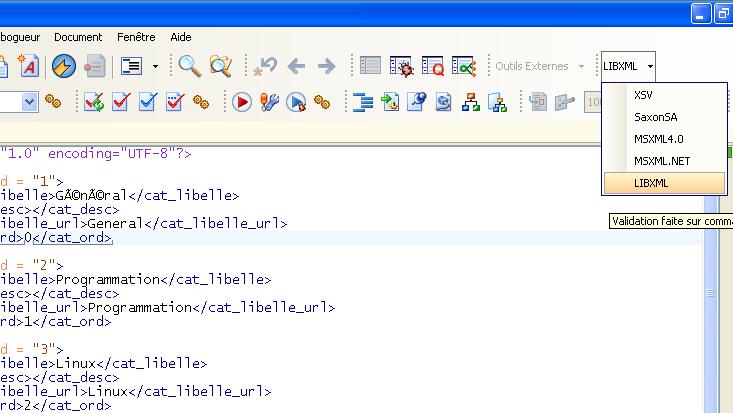Click the query panel icon with red Q
733x413 pixels.
[x=432, y=66]
